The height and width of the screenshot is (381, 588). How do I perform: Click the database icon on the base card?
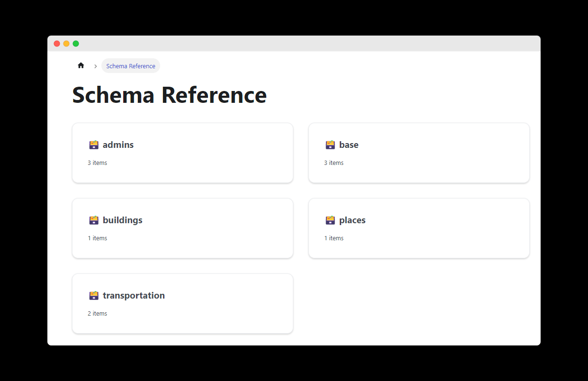(330, 145)
